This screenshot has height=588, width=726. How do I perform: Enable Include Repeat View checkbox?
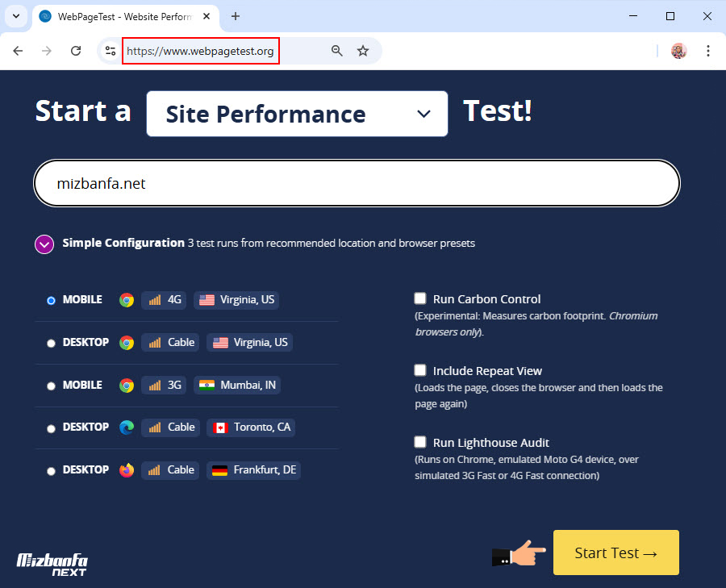420,370
